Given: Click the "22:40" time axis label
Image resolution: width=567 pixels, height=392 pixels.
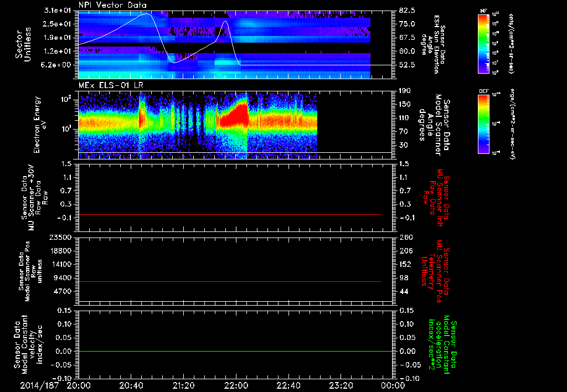Looking at the screenshot, I should (x=288, y=385).
